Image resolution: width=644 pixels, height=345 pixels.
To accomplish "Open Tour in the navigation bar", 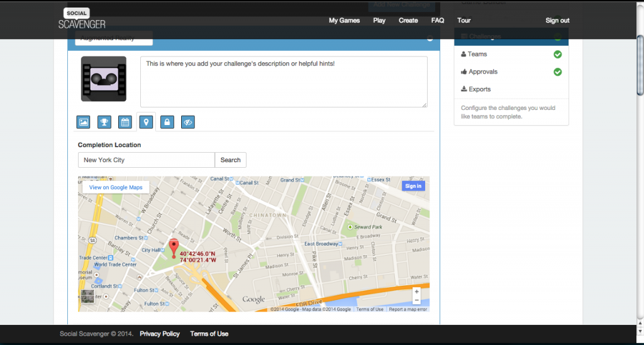I will (464, 21).
